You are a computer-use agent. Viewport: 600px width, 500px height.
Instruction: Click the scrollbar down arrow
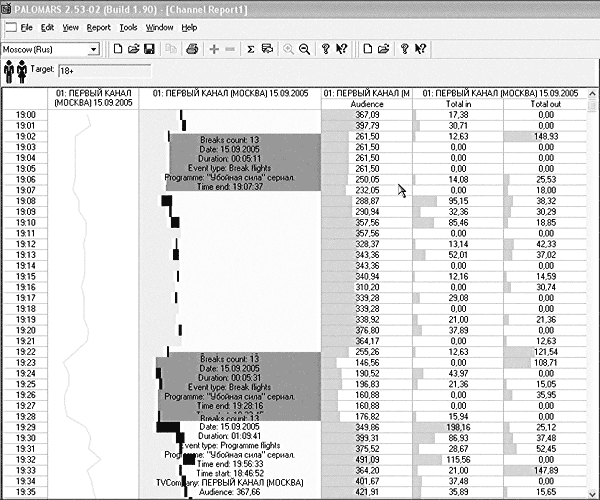pos(592,493)
